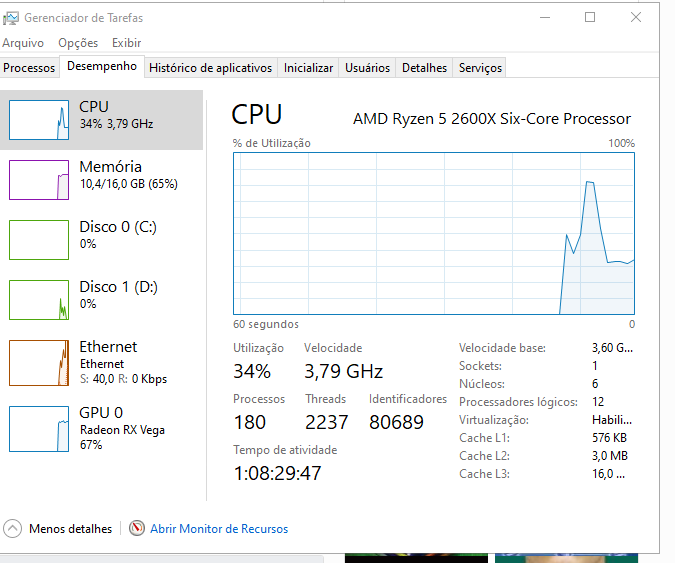The image size is (675, 563).
Task: Maximize the Gerenciador de Tarefas window
Action: point(590,17)
